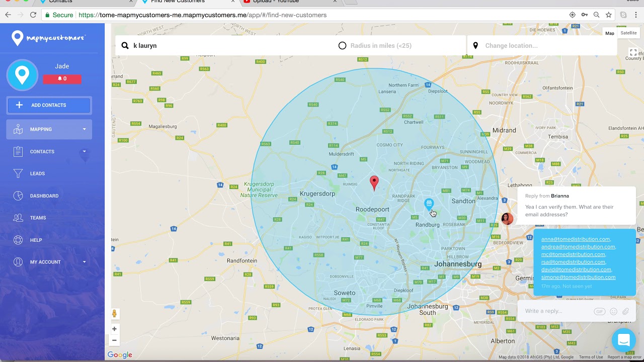Open the GIF picker in chat
Screen dimensions: 644x362
(599, 312)
